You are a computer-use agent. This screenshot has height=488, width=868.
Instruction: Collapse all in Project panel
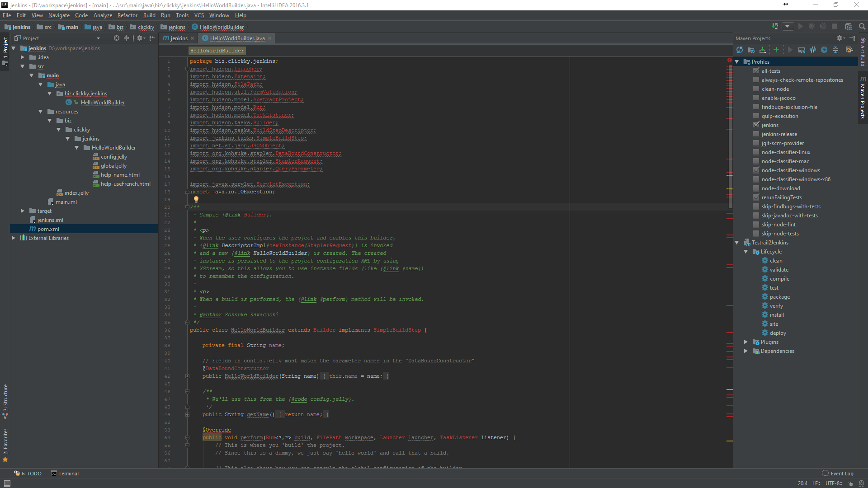tap(127, 38)
